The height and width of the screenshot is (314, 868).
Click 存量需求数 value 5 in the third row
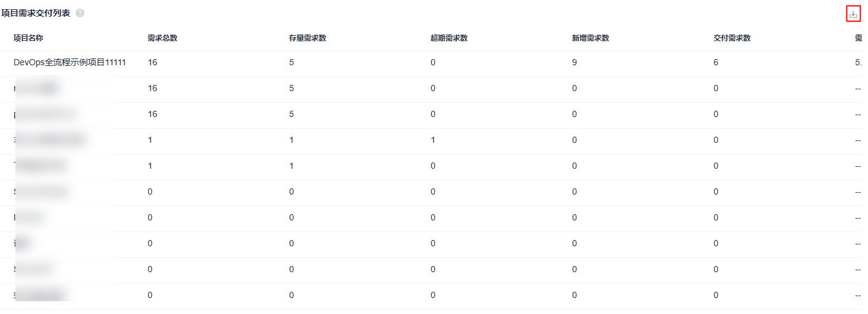pos(292,114)
